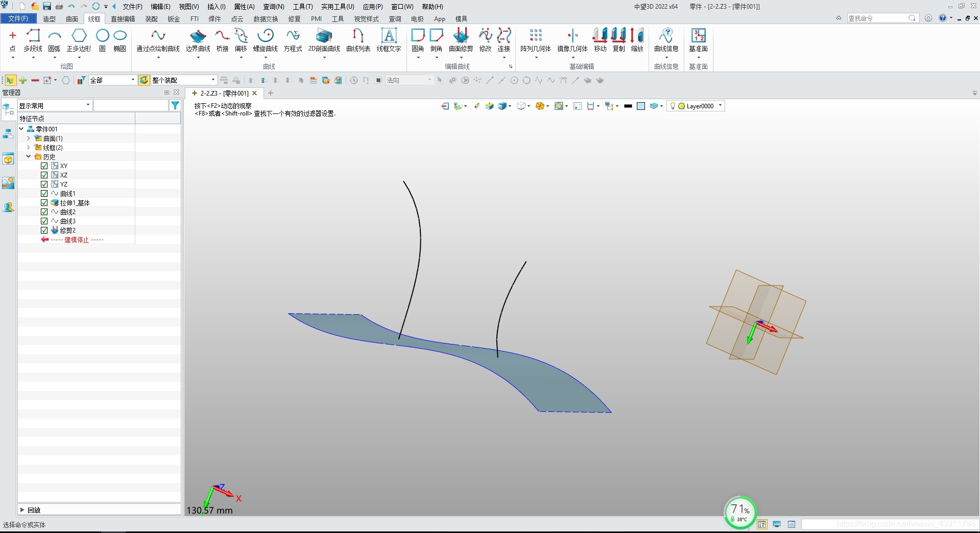
Task: Open the 曲线列表 tool
Action: pos(358,40)
